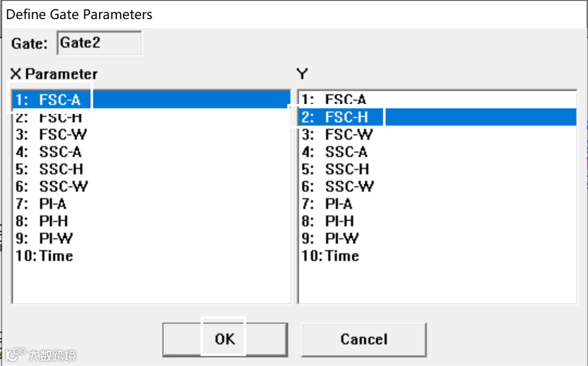Pick FSC-W as the X Parameter
Image resolution: width=588 pixels, height=366 pixels.
pos(63,134)
